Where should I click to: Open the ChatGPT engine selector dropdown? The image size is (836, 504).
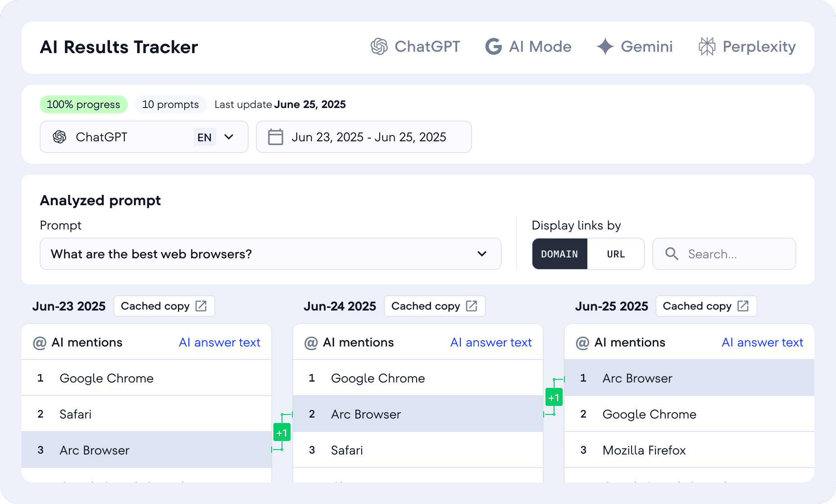coord(144,137)
